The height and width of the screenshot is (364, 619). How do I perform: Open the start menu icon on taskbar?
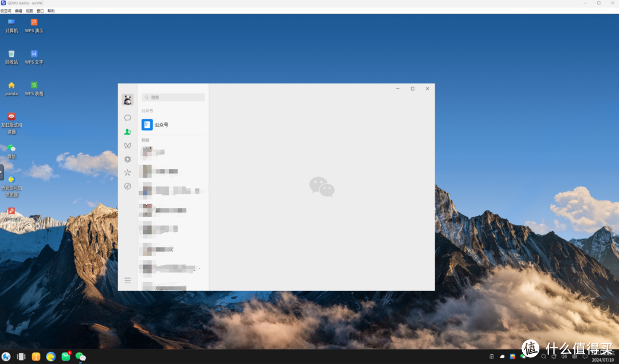pos(6,357)
